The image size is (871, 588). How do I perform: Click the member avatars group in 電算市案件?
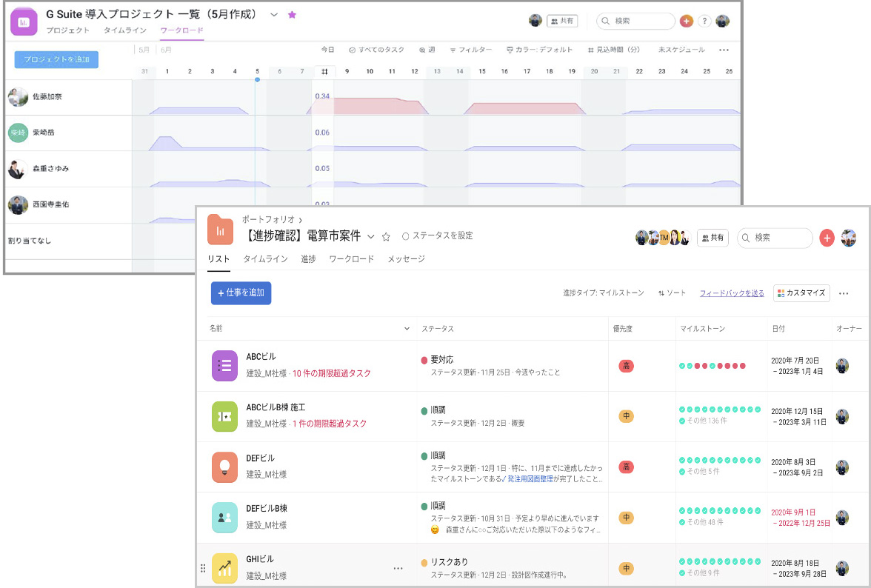[664, 238]
